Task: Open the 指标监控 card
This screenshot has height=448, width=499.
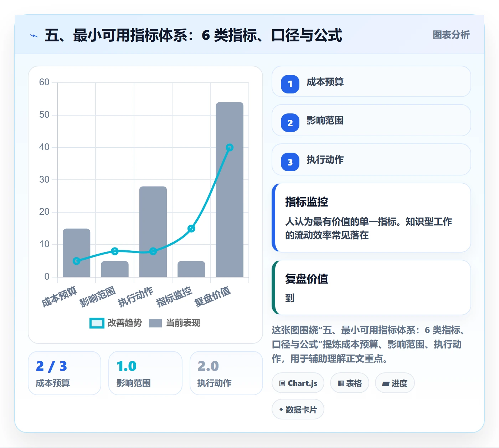Action: [371, 218]
